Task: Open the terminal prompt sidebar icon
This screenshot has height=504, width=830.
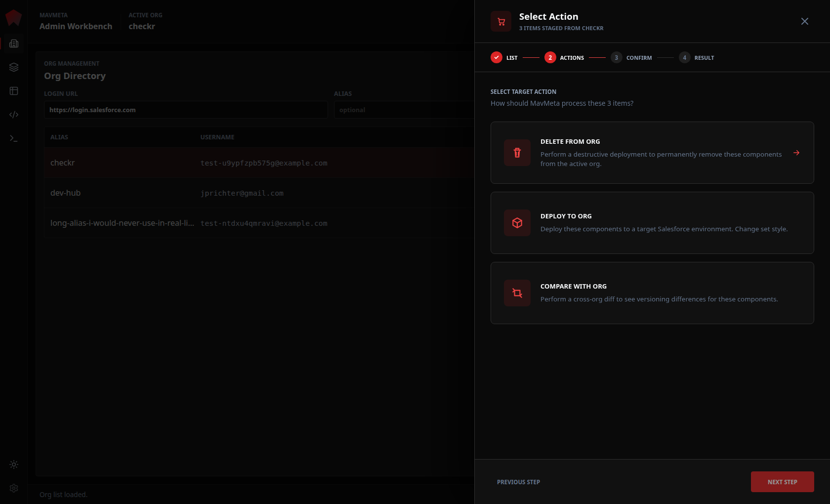Action: pyautogui.click(x=14, y=138)
